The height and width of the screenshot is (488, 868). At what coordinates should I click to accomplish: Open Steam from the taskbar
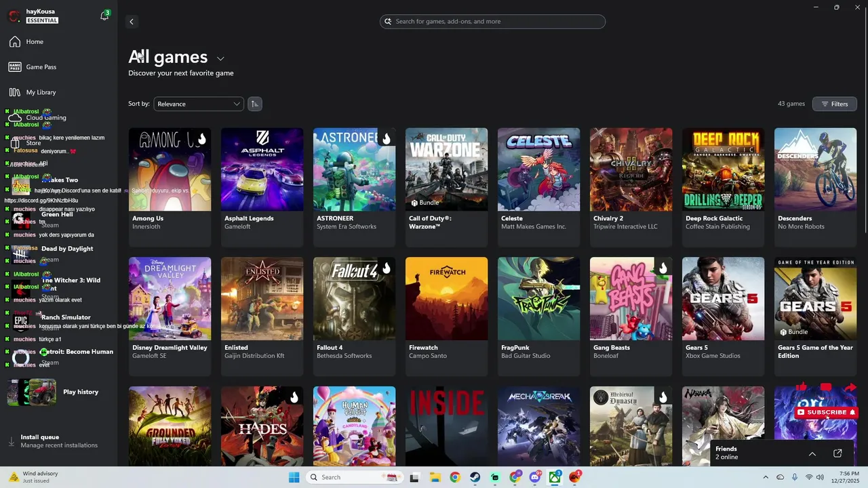point(475,477)
